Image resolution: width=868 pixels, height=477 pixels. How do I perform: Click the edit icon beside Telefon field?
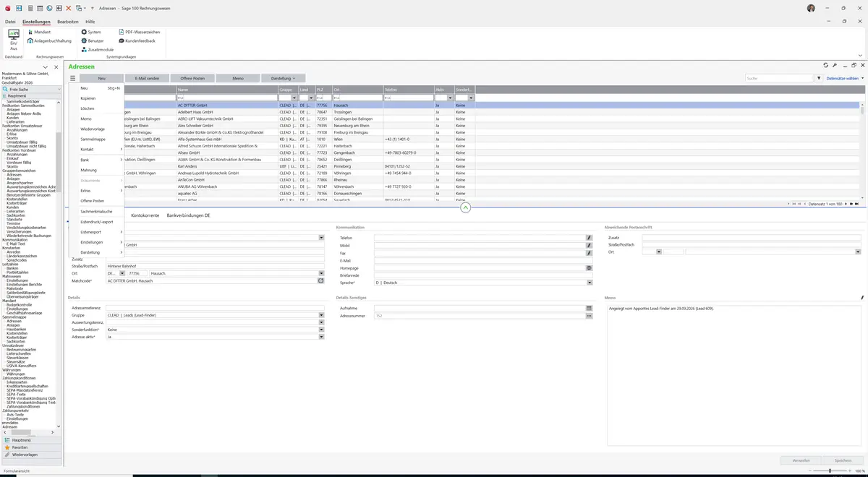click(x=590, y=238)
